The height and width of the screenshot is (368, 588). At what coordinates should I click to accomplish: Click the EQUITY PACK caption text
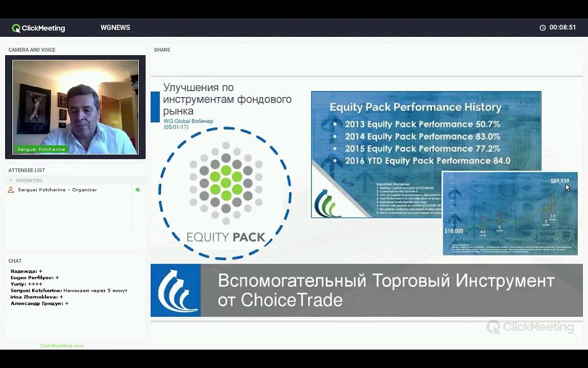pyautogui.click(x=226, y=237)
